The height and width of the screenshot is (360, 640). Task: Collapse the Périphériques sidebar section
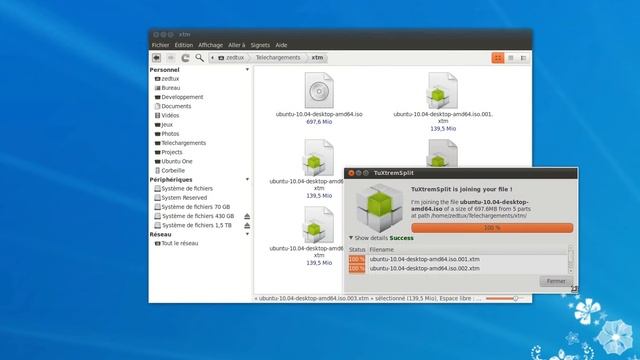coord(247,180)
